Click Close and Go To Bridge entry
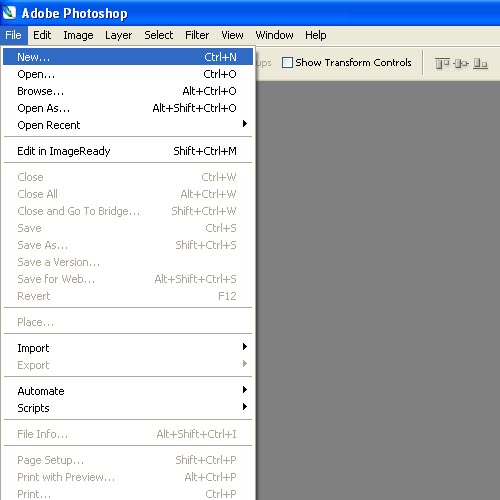 [x=128, y=211]
